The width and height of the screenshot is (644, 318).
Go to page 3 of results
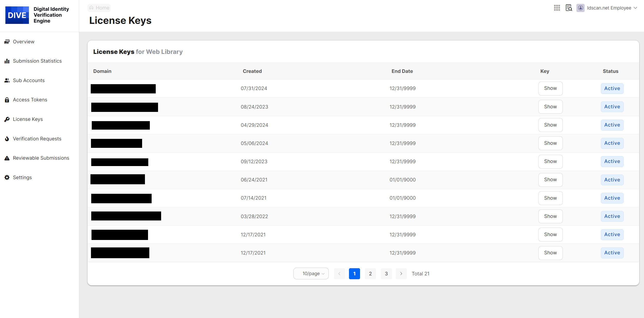[x=386, y=274]
